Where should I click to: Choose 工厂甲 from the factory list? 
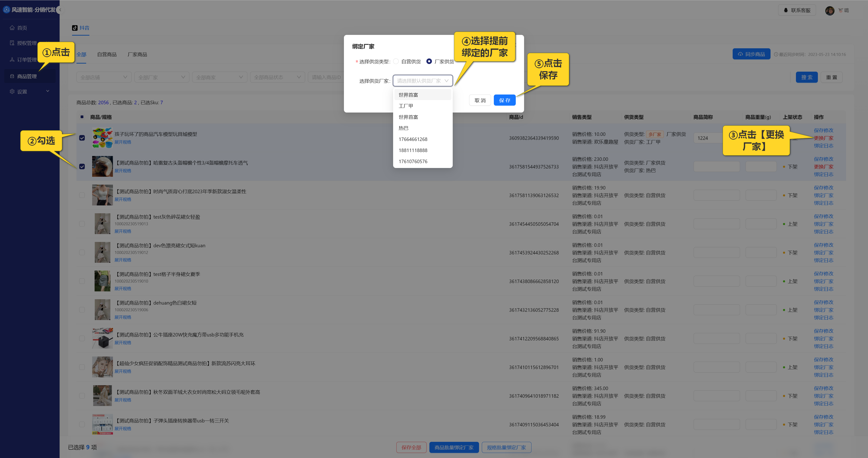point(406,106)
